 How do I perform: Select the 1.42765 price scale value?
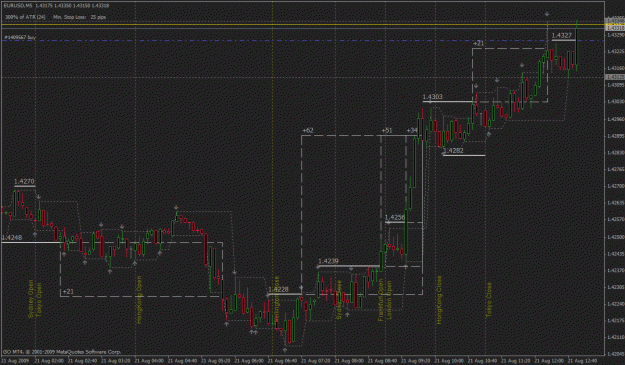(x=615, y=169)
